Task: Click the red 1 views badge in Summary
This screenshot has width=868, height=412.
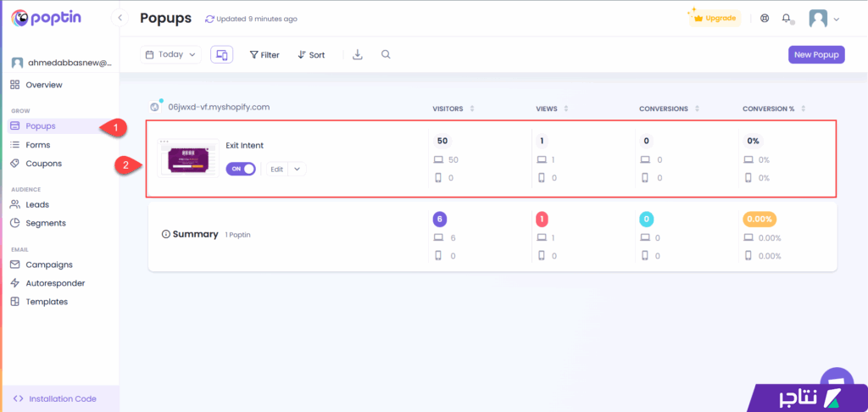Action: click(x=542, y=220)
